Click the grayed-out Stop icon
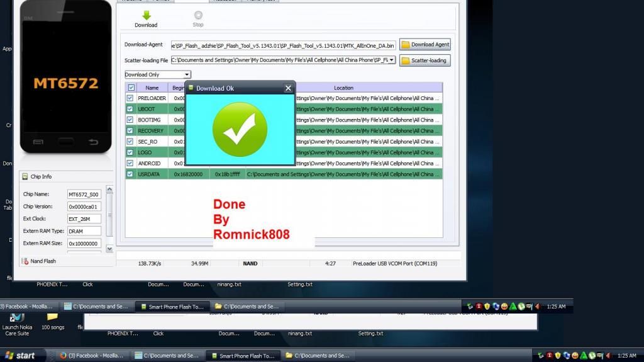Screen dimensions: 644x362 tap(198, 16)
